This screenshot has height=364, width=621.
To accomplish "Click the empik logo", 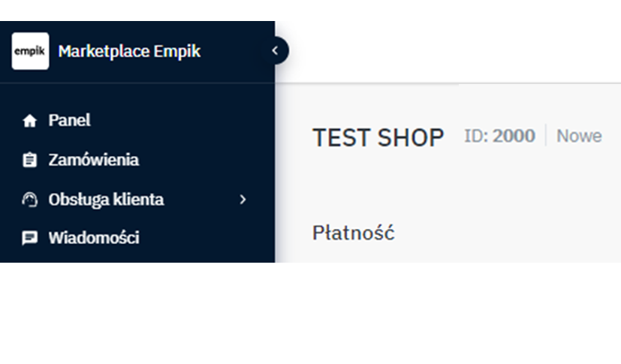I will click(30, 51).
